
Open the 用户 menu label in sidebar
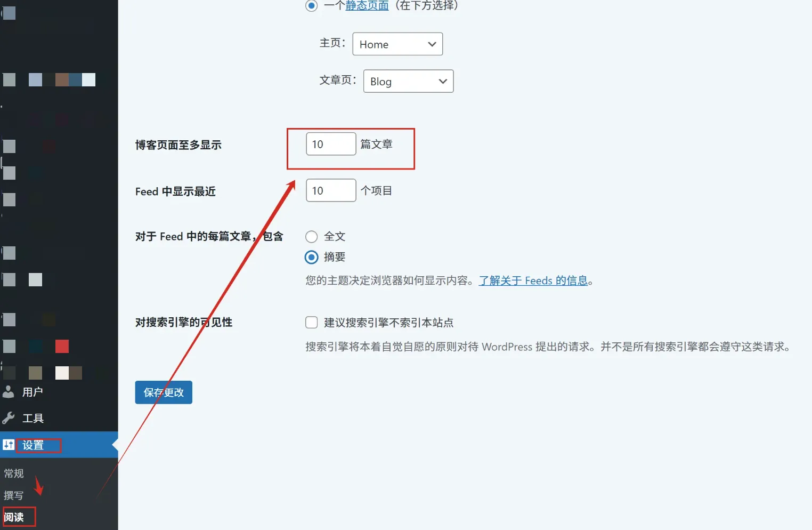(33, 392)
